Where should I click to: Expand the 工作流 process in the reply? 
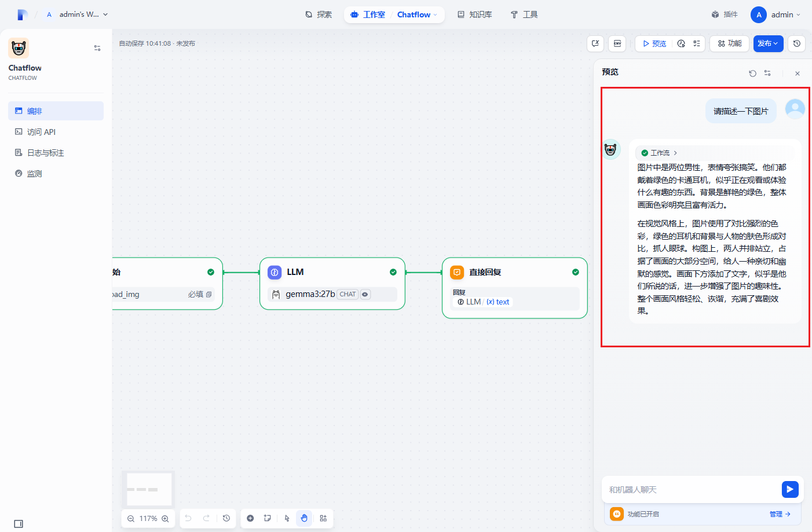(660, 153)
